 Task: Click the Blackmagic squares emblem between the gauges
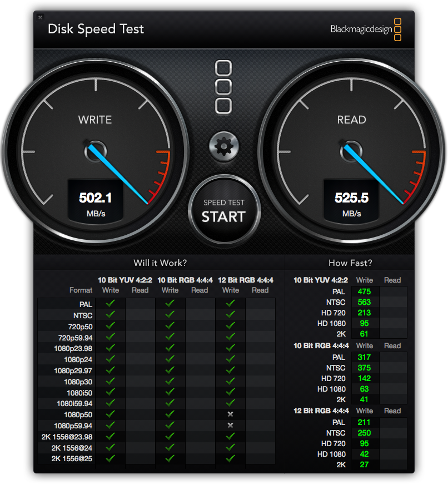tap(223, 87)
